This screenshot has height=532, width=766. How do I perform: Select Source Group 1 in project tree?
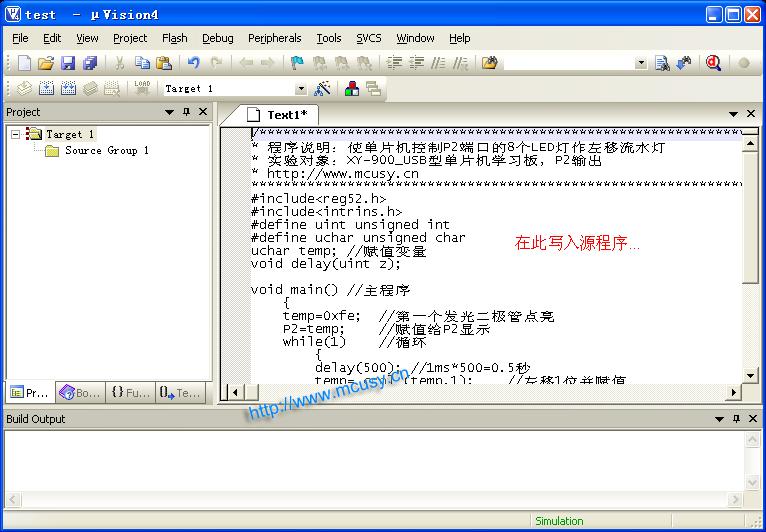coord(107,150)
